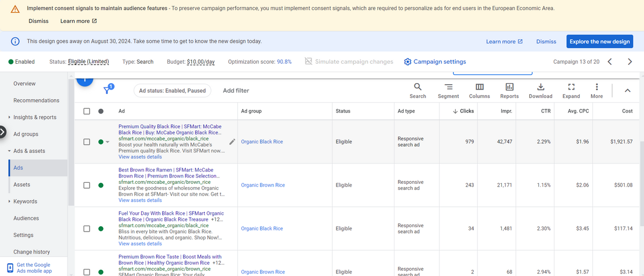
Task: Dismiss the consent signals warning banner
Action: [x=39, y=21]
